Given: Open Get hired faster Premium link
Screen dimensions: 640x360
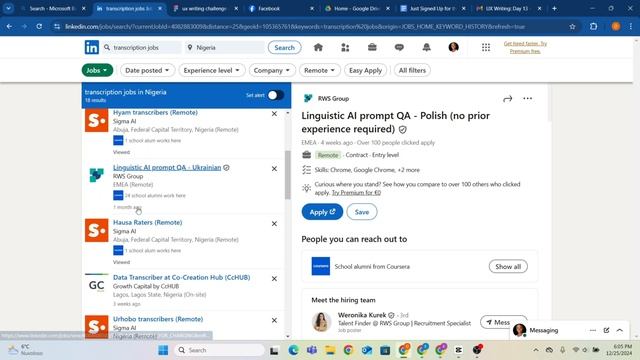Looking at the screenshot, I should pos(525,47).
